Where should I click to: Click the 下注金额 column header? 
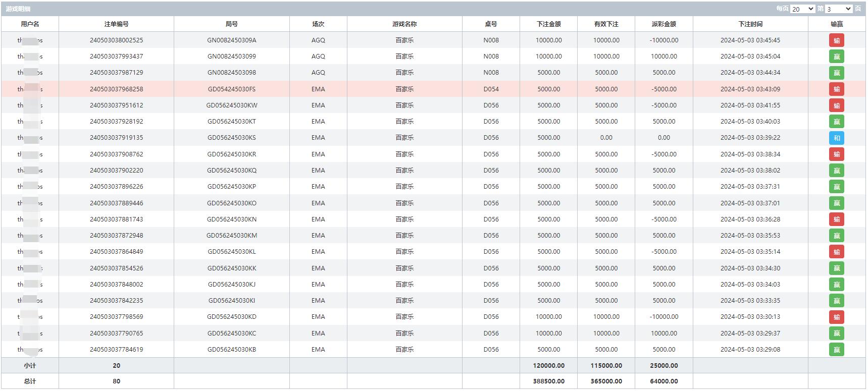(x=548, y=24)
